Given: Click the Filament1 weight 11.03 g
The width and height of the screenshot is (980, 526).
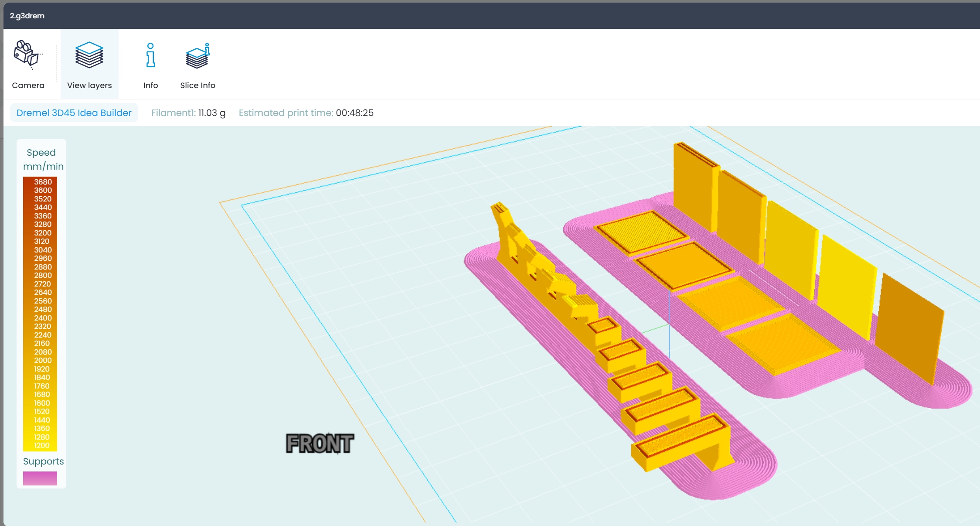Looking at the screenshot, I should coord(188,113).
